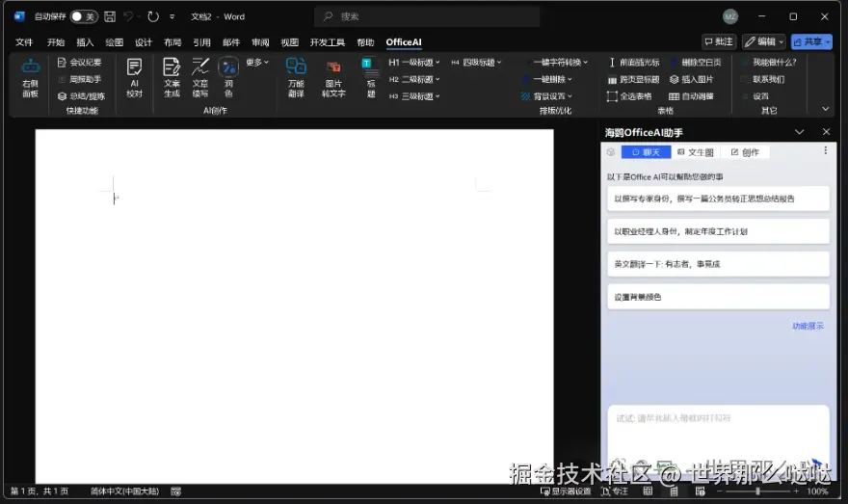Expand the 更多 dropdown

pyautogui.click(x=257, y=63)
